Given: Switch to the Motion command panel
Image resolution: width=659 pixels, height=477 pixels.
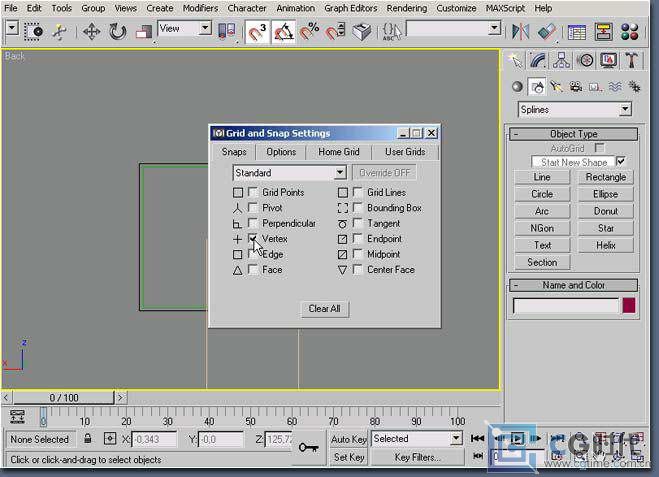Looking at the screenshot, I should click(x=585, y=61).
